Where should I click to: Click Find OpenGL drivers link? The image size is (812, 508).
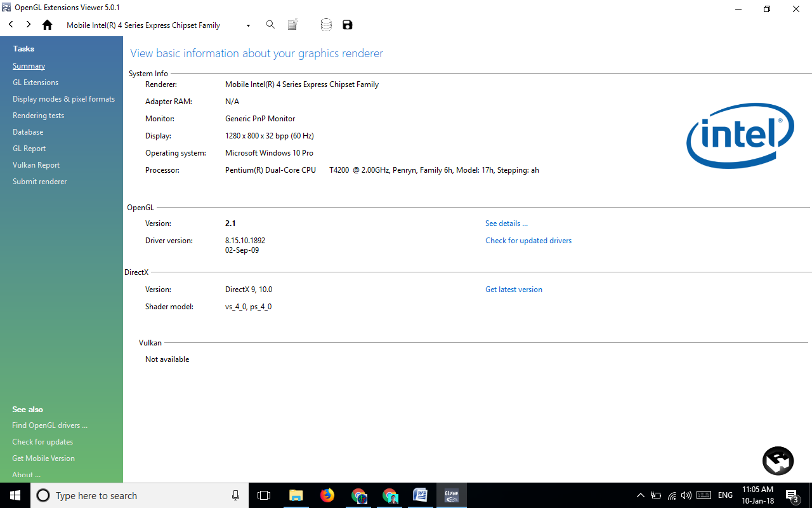(49, 425)
